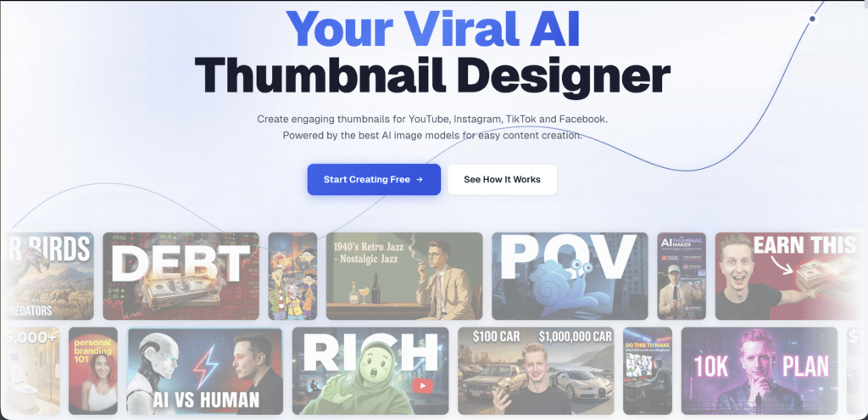The height and width of the screenshot is (420, 868).
Task: Click the blue dot on the curve line
Action: [x=813, y=19]
